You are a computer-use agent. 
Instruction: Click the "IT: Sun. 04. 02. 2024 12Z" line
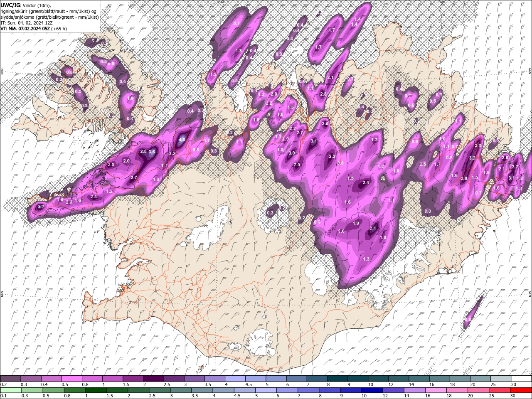pos(26,23)
